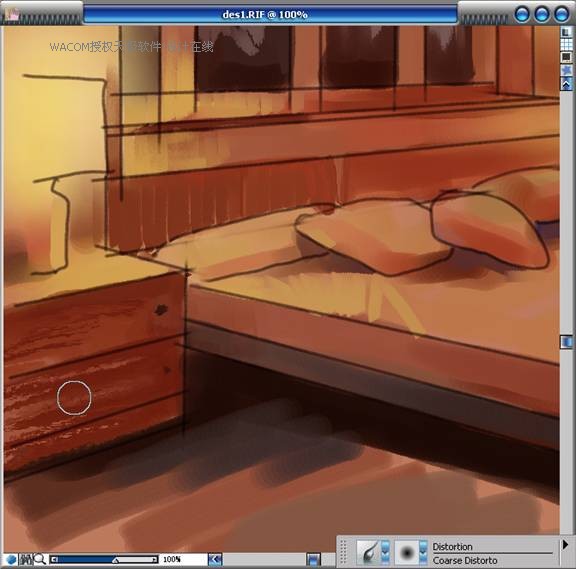The height and width of the screenshot is (569, 576).
Task: Toggle tracing paper icon at top-right of canvas
Action: [566, 32]
